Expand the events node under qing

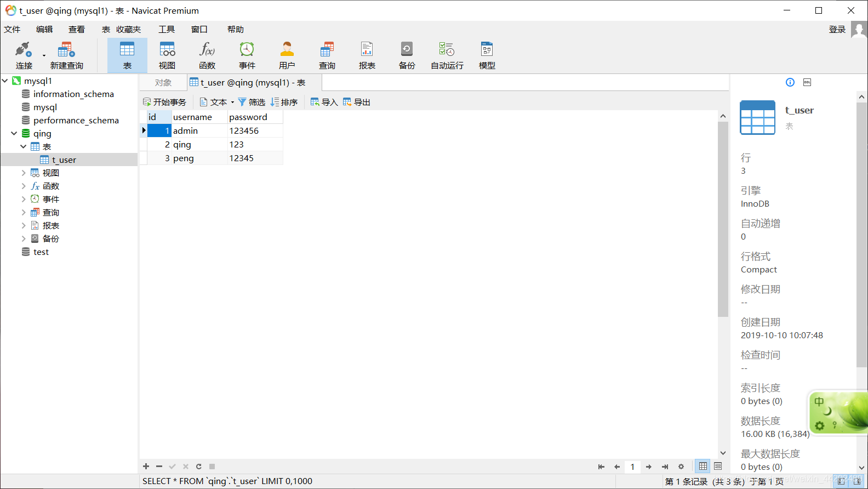click(23, 199)
